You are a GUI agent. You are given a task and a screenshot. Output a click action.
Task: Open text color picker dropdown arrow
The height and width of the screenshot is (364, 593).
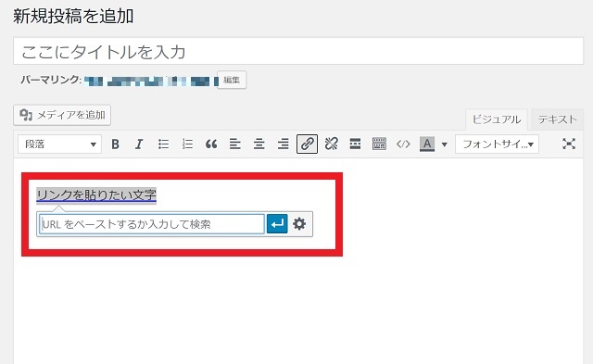pos(445,144)
